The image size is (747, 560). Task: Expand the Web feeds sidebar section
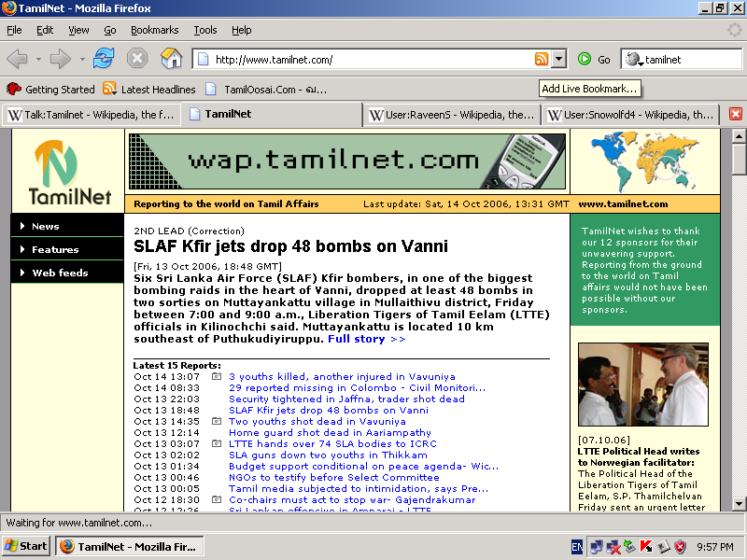coord(67,273)
